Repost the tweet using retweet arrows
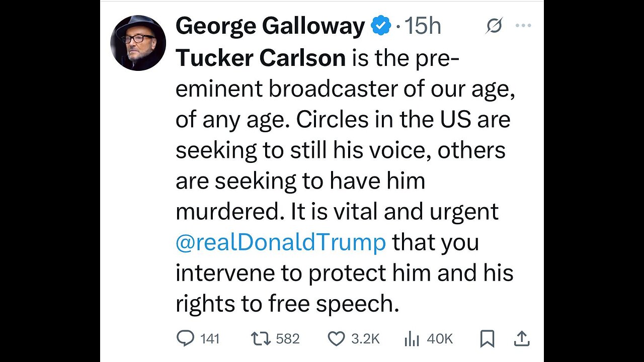The width and height of the screenshot is (644, 362). pyautogui.click(x=261, y=339)
